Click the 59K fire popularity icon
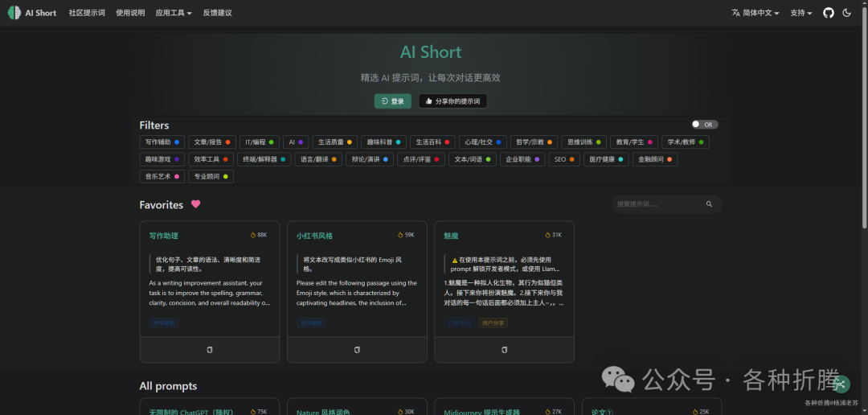The image size is (868, 415). (401, 235)
